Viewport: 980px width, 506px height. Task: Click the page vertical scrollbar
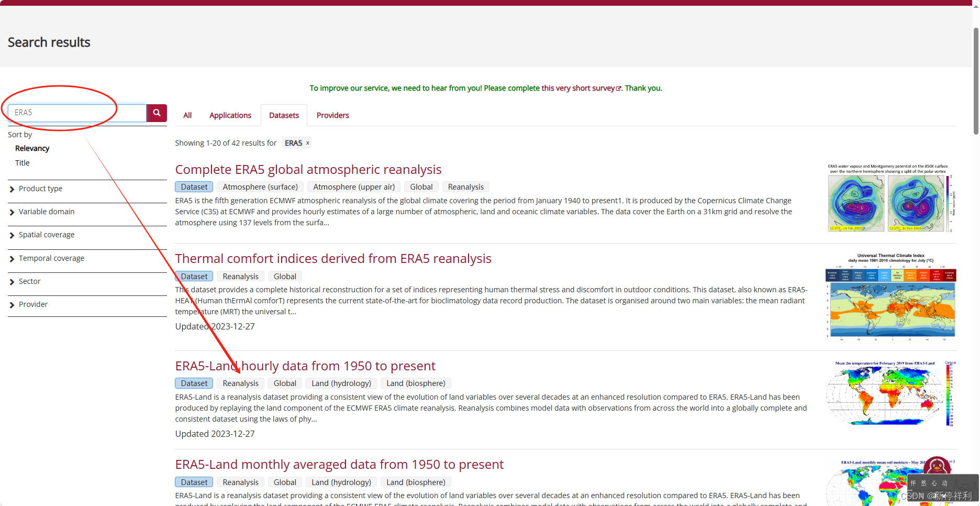(x=976, y=81)
